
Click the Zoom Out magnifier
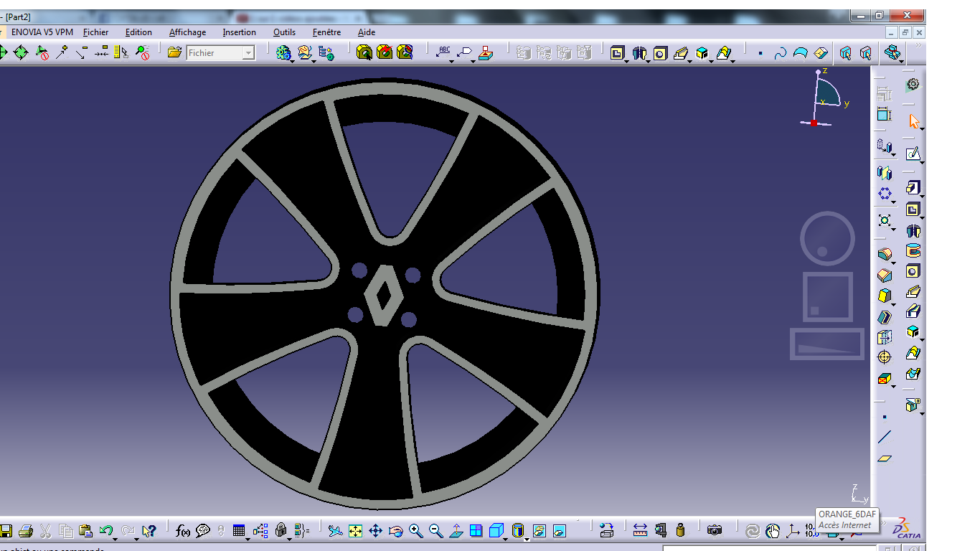[x=436, y=531]
